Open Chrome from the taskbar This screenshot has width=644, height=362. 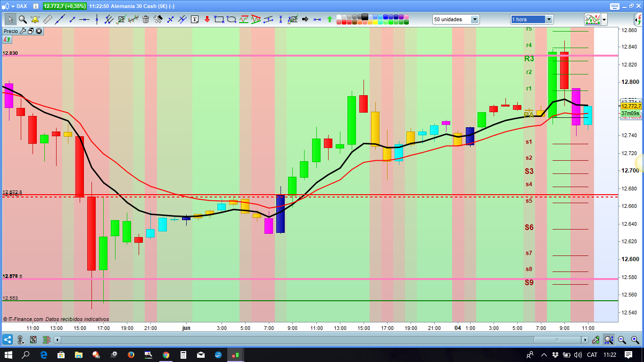[x=165, y=354]
